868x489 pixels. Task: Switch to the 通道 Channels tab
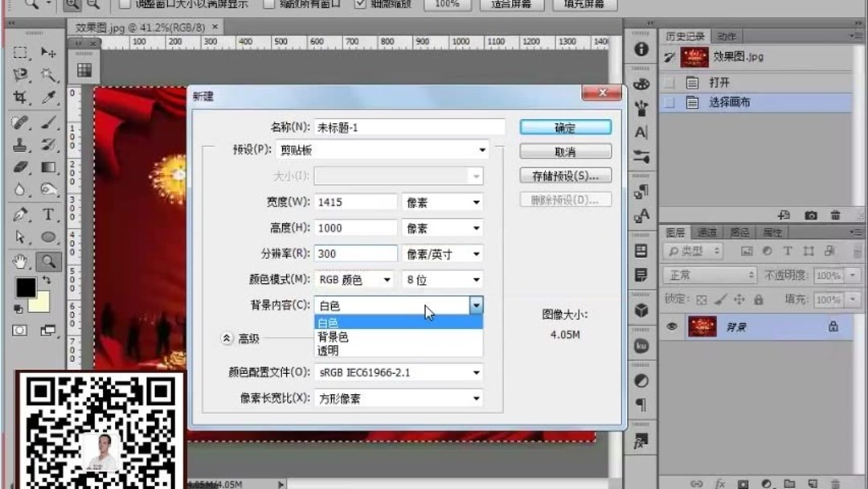click(707, 232)
